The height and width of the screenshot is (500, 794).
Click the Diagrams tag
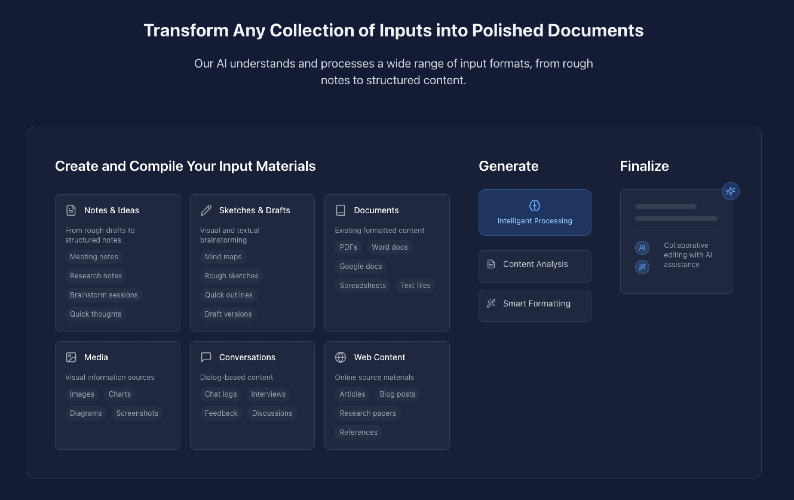(86, 413)
